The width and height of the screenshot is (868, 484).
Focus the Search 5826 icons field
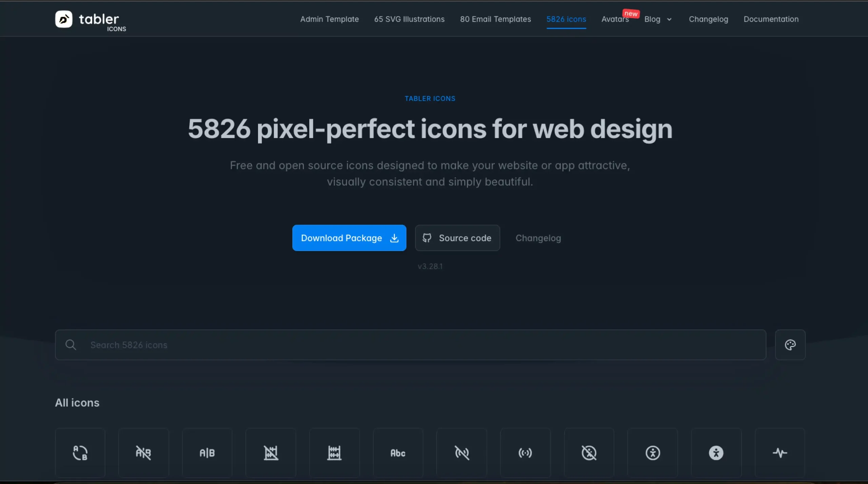(x=410, y=345)
